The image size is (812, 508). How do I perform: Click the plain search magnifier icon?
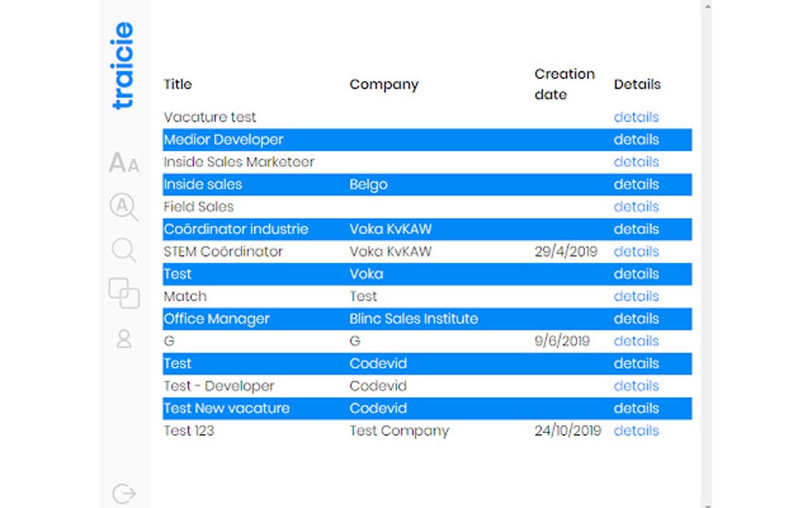123,251
